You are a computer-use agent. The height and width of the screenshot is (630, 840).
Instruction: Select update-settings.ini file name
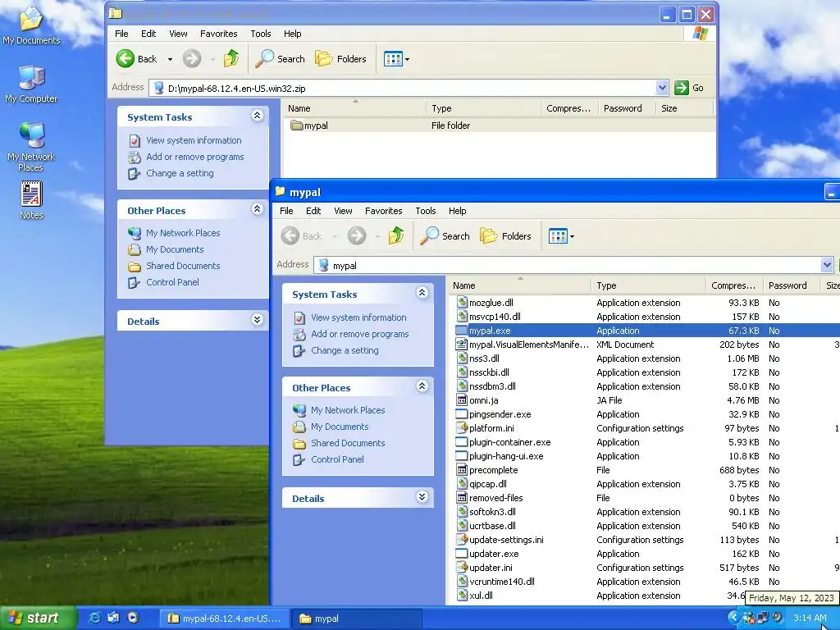(506, 540)
